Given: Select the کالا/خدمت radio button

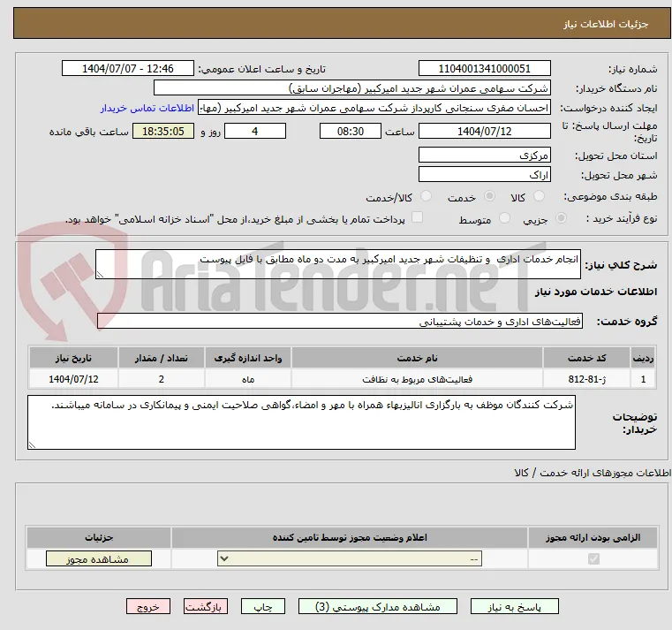Looking at the screenshot, I should (426, 196).
